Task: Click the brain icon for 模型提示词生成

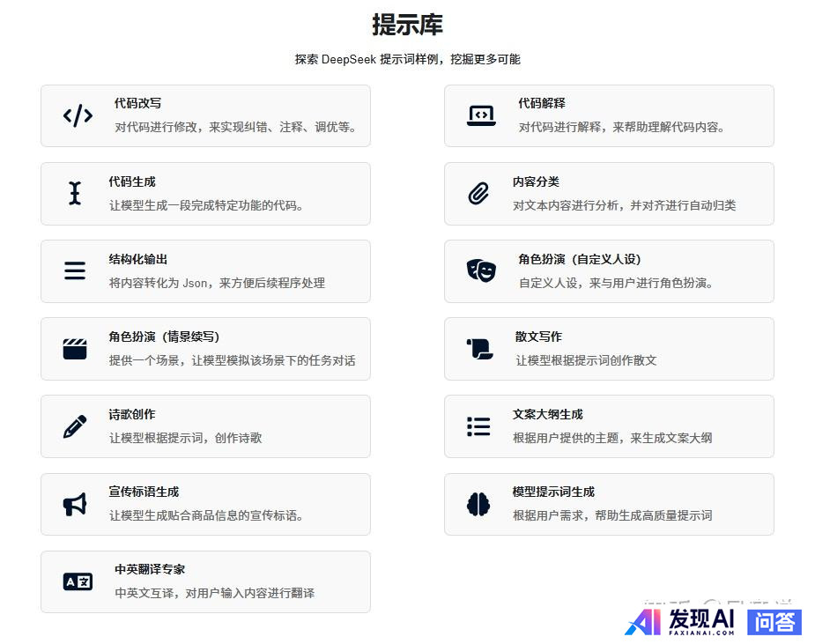Action: (x=478, y=504)
